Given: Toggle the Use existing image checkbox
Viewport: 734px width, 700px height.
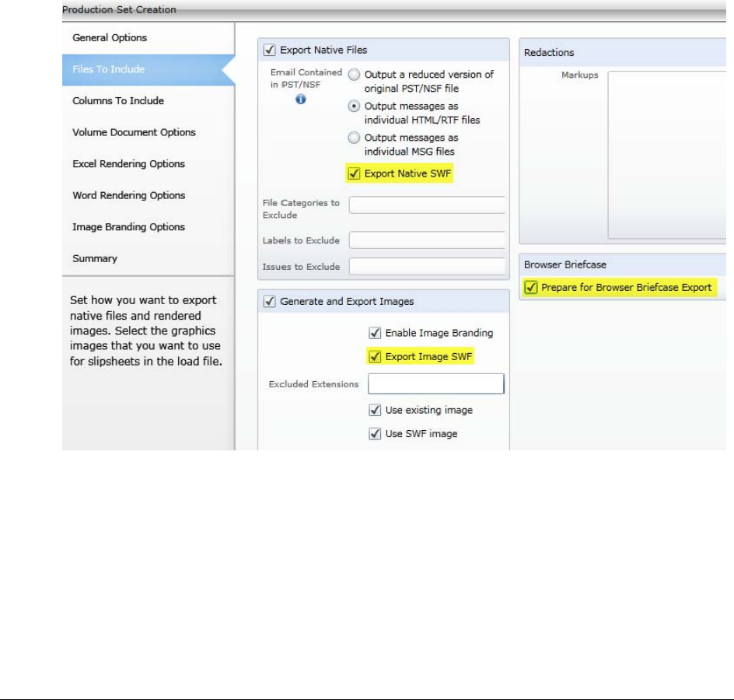Looking at the screenshot, I should [375, 410].
